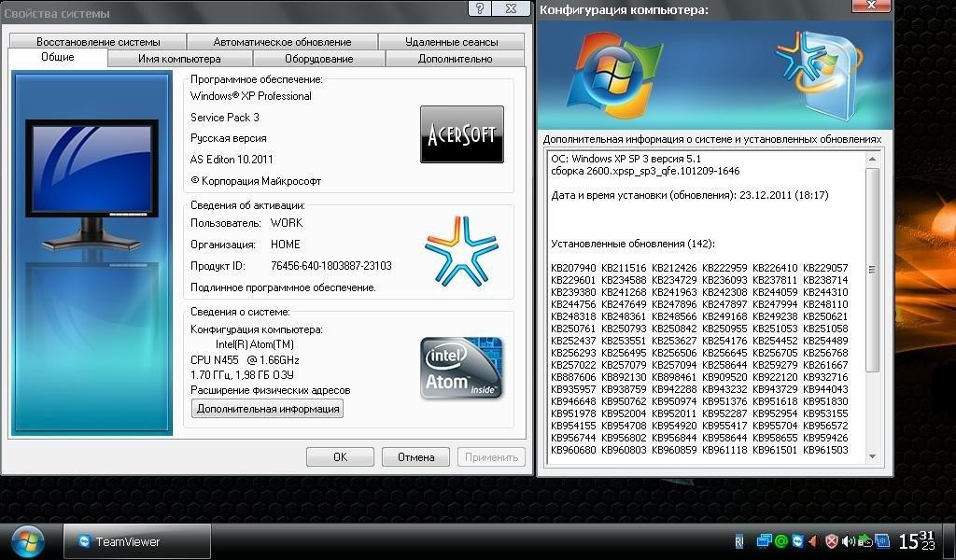Click the taskbar clock showing 15:31
The image size is (956, 560).
coord(917,541)
